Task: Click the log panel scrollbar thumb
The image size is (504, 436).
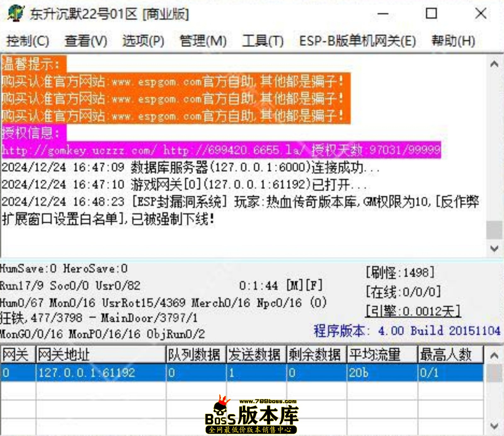Action: [494, 230]
